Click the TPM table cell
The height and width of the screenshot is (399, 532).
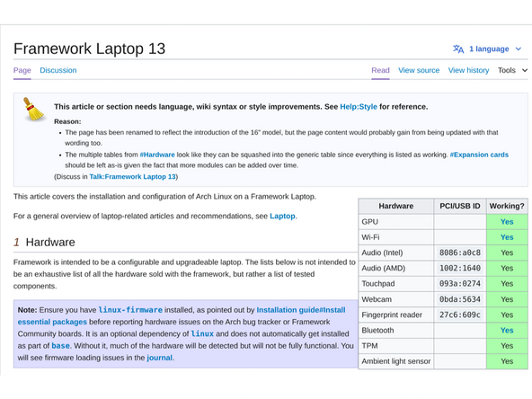pyautogui.click(x=396, y=346)
